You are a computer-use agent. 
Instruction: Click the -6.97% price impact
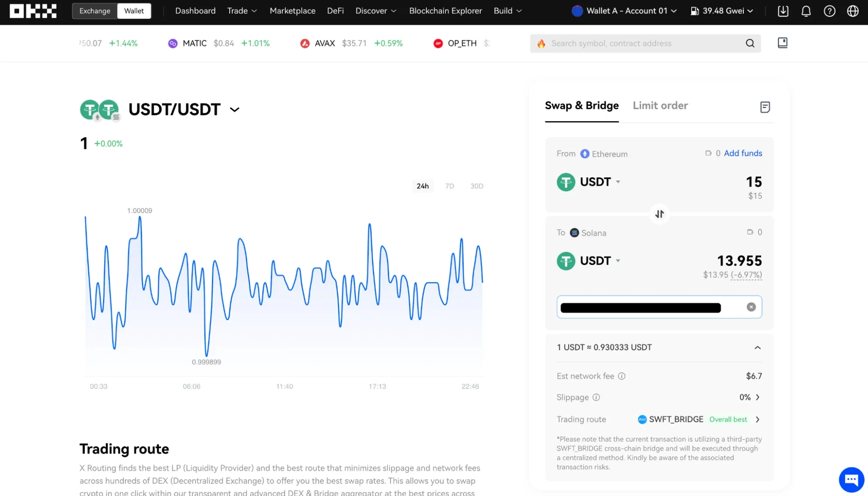click(746, 275)
